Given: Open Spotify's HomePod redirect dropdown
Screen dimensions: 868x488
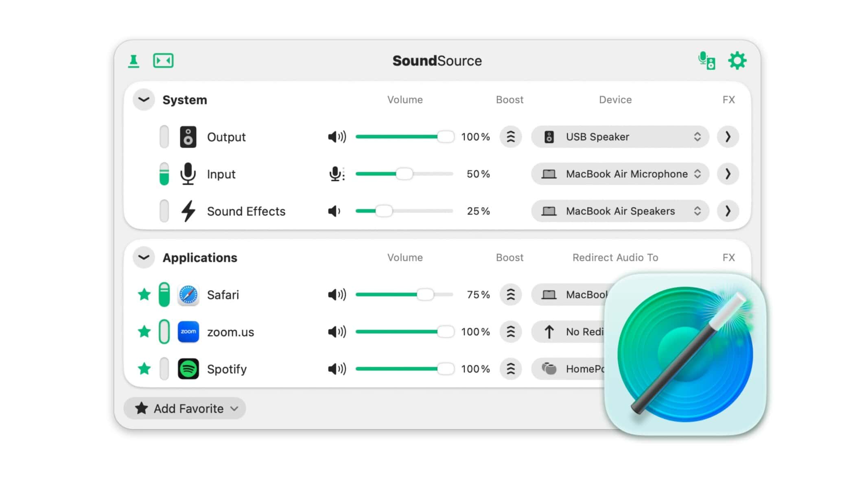Looking at the screenshot, I should pyautogui.click(x=568, y=369).
